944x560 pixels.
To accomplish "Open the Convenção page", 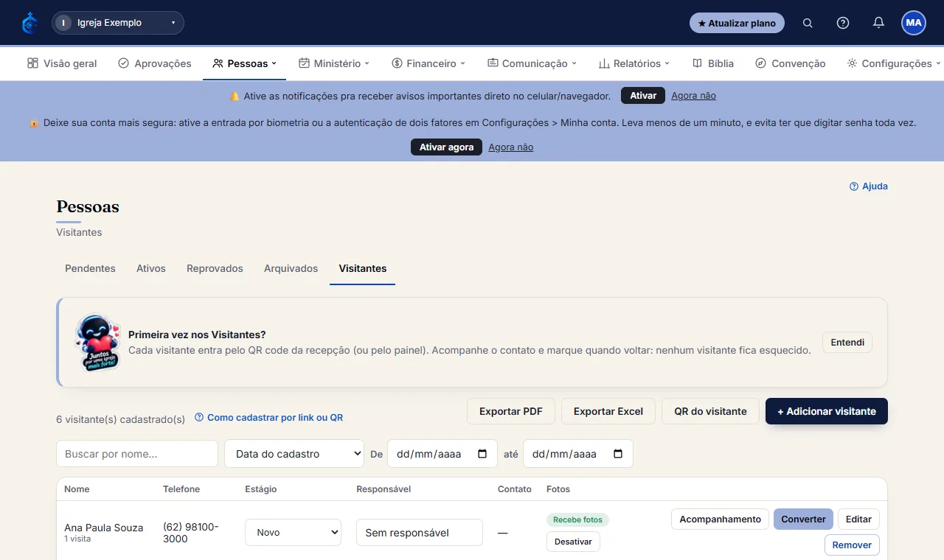I will point(791,63).
